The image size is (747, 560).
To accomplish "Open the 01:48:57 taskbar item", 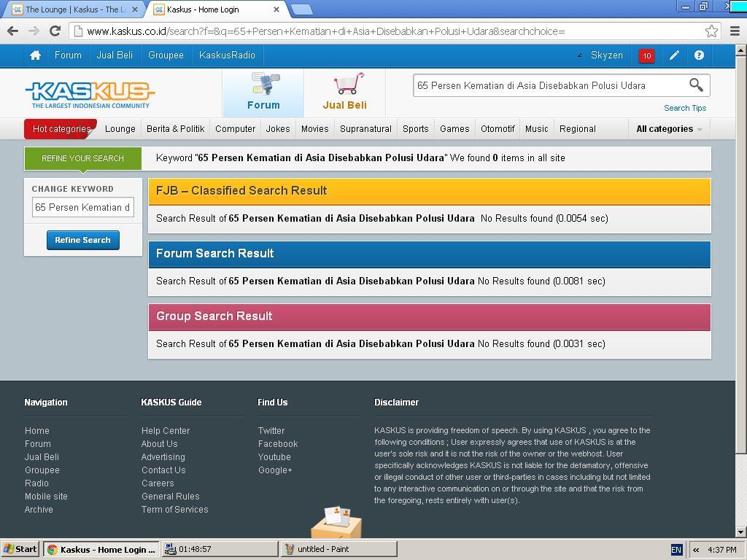I will pos(220,549).
